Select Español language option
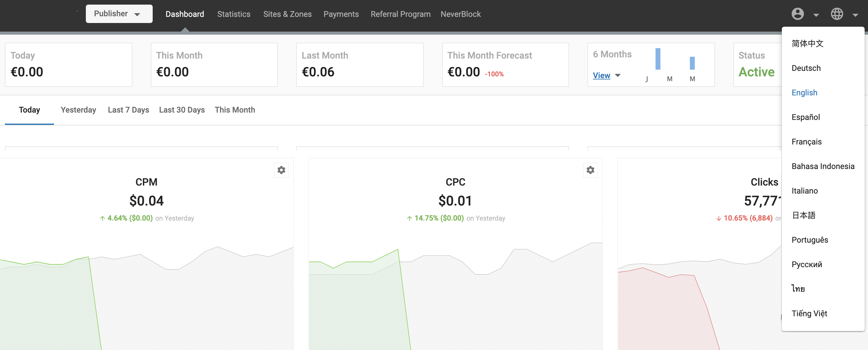The height and width of the screenshot is (350, 868). [x=805, y=117]
